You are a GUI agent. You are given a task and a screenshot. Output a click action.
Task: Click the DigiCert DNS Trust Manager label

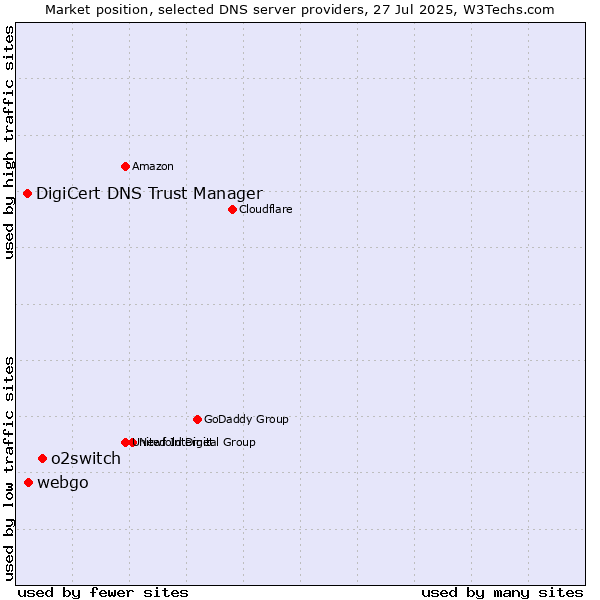point(149,194)
